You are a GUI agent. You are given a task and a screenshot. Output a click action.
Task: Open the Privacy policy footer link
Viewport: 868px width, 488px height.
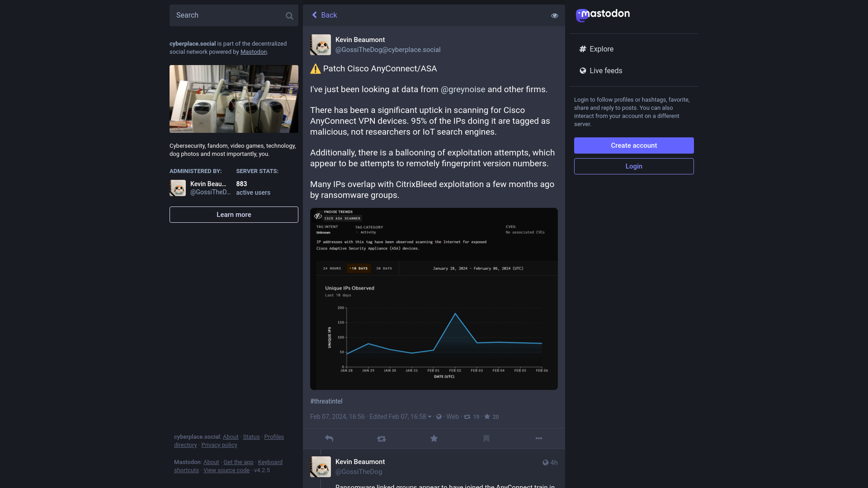pos(219,445)
